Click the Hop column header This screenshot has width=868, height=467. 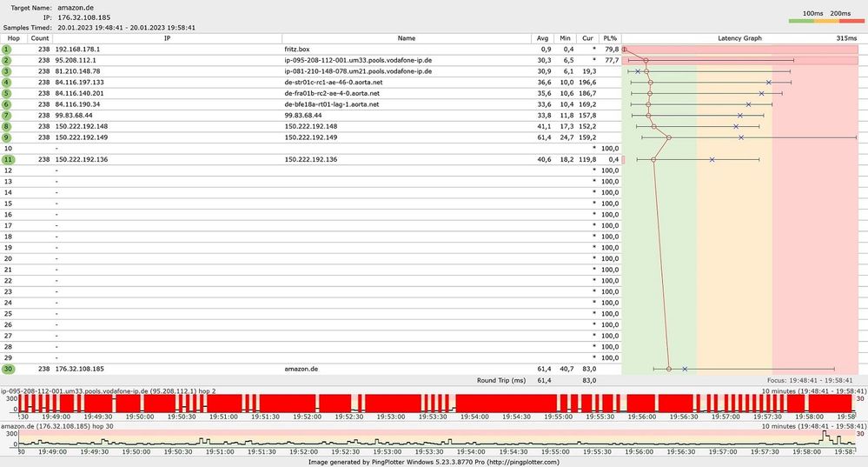click(13, 38)
